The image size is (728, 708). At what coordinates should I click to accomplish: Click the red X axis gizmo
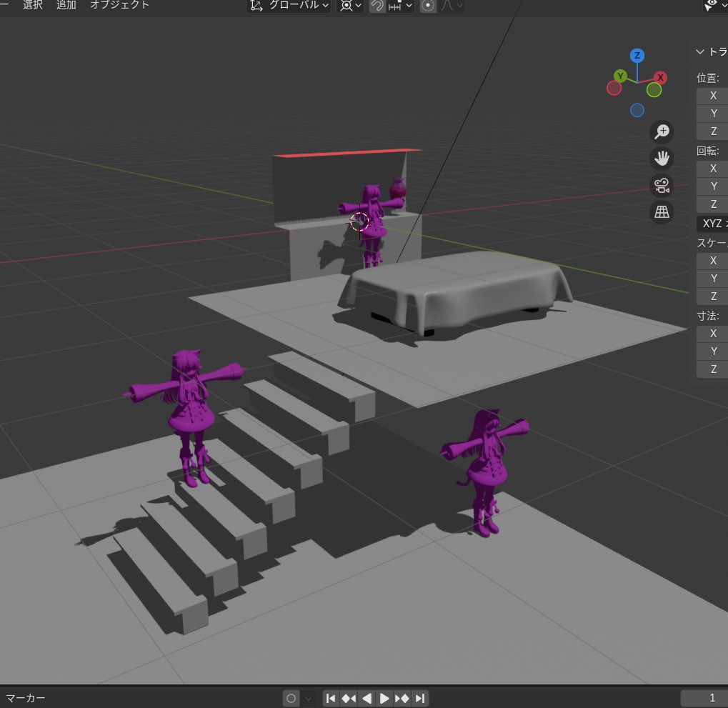(660, 77)
